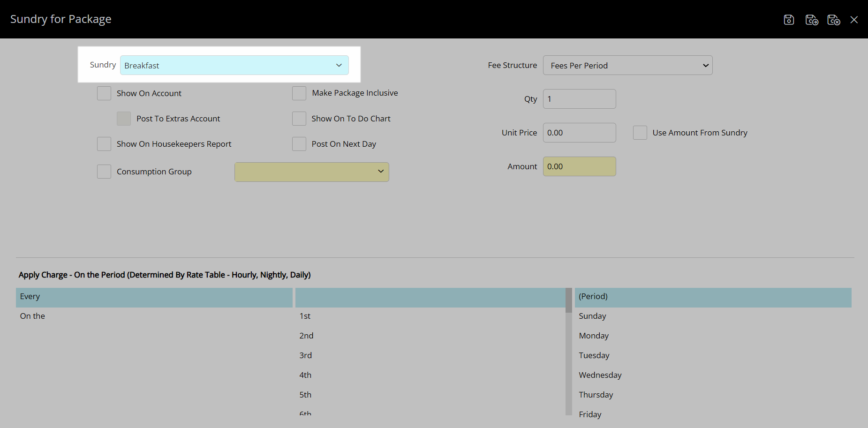Viewport: 868px width, 428px height.
Task: Select the Every row in charge list
Action: pyautogui.click(x=154, y=297)
